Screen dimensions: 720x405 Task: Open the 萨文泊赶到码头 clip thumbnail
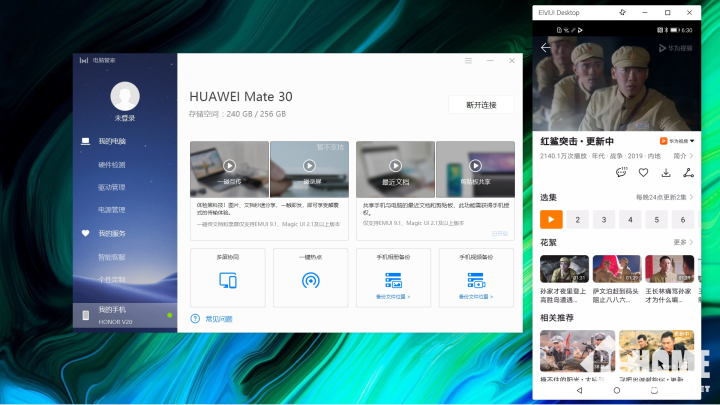coord(617,269)
